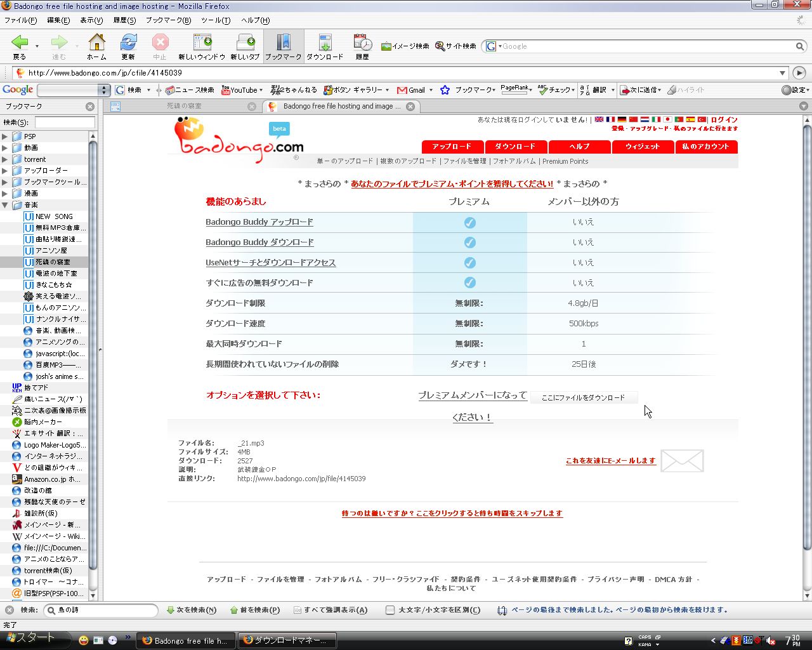Expand the PSP bookmark folder
Image resolution: width=812 pixels, height=650 pixels.
(5, 136)
